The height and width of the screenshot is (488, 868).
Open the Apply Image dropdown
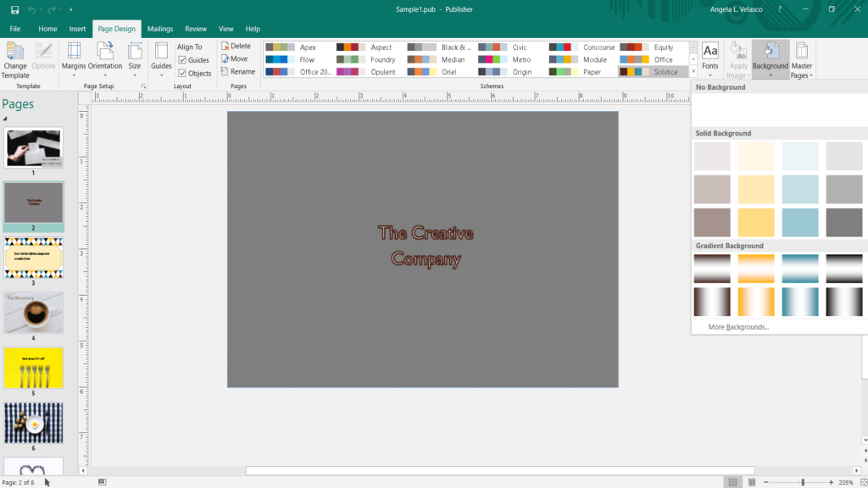click(x=737, y=58)
